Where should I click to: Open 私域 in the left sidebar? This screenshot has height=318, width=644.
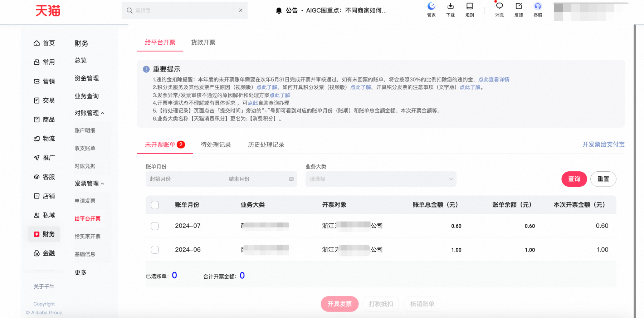pos(44,215)
